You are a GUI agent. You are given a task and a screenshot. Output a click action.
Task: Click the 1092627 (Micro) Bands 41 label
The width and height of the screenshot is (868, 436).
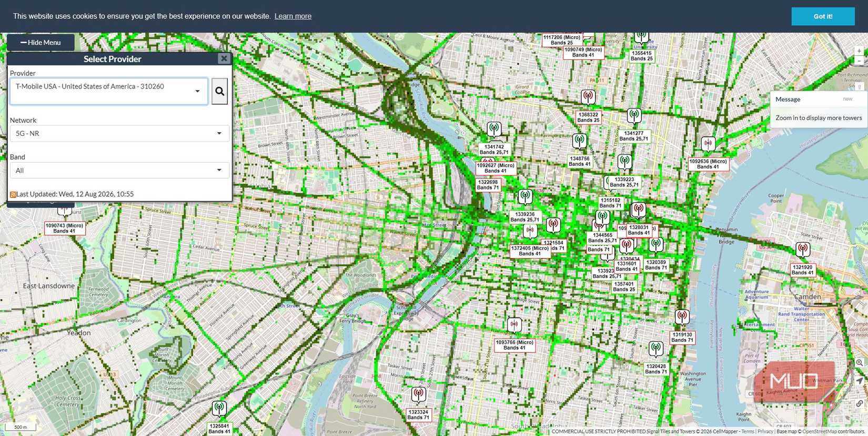(x=496, y=168)
